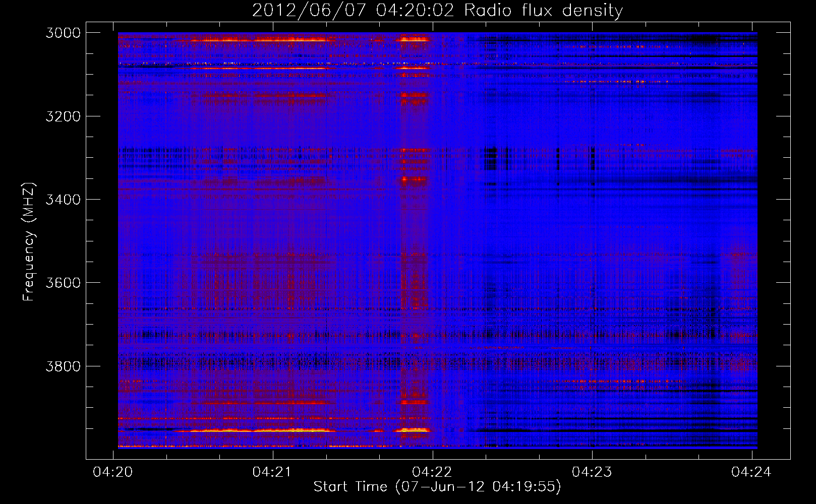Click the 3200 frequency tick label

(x=63, y=116)
